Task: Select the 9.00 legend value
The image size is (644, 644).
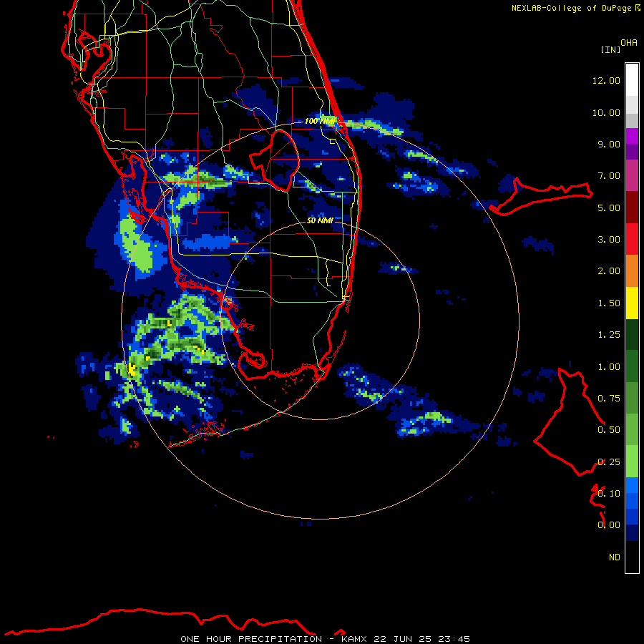Action: [609, 144]
